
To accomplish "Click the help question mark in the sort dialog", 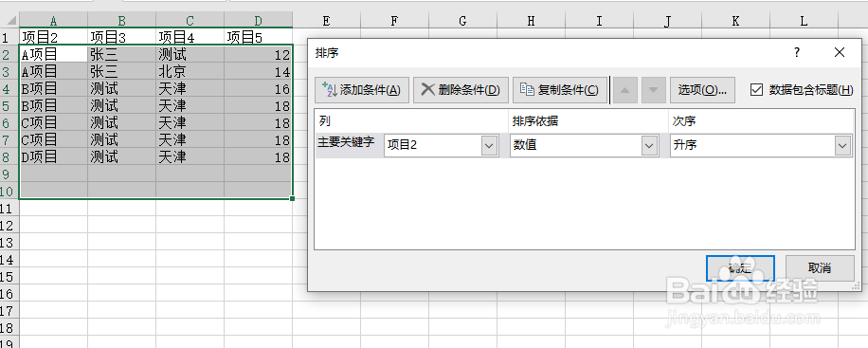I will tap(797, 53).
